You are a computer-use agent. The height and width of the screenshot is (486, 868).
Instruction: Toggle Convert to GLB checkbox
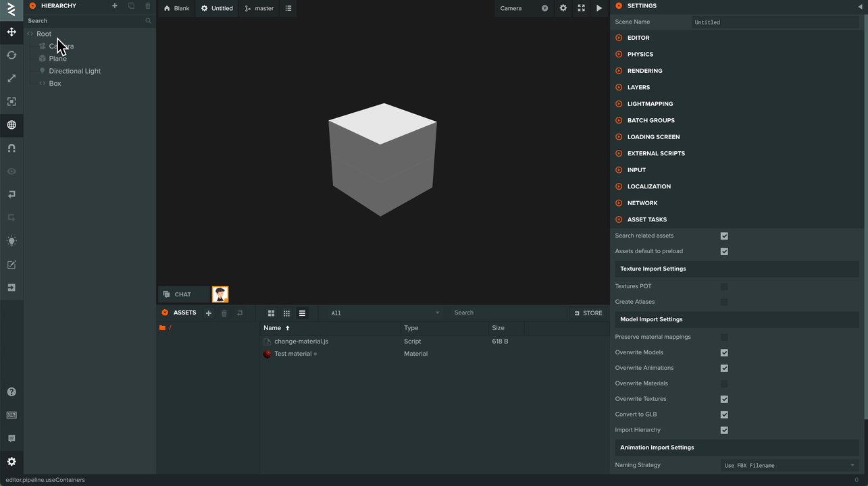[x=724, y=415]
